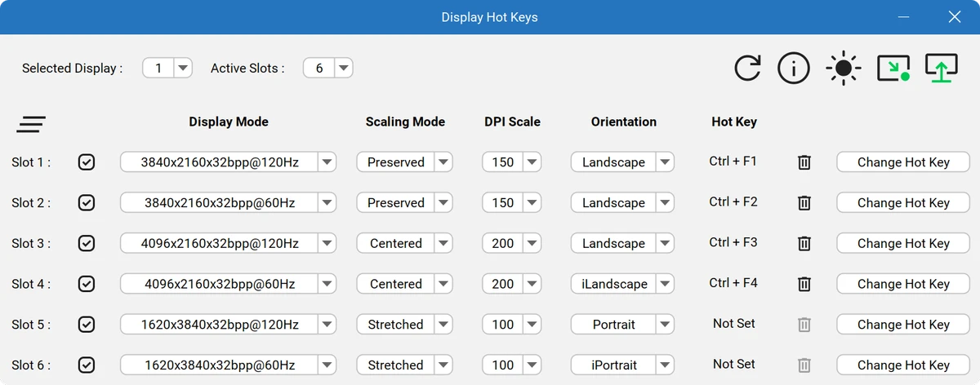The image size is (980, 385).
Task: Open Slot 1 Landscape orientation dropdown
Action: [x=622, y=162]
